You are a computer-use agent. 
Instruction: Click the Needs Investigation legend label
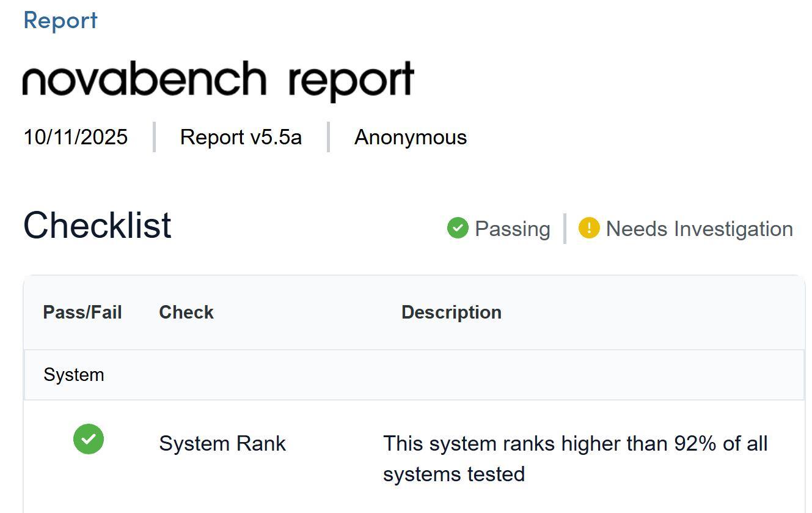[699, 229]
